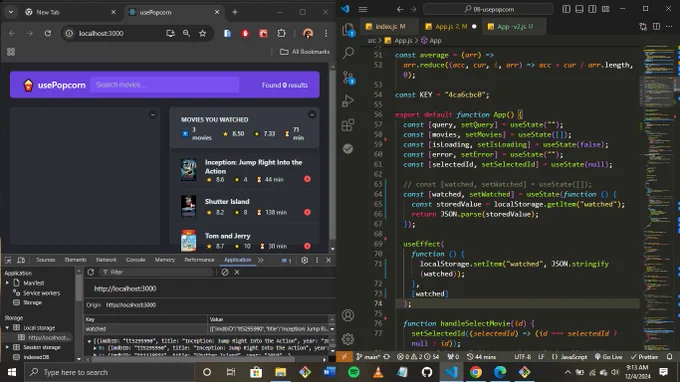
Task: Collapse Local storage tree arrow
Action: pyautogui.click(x=7, y=328)
